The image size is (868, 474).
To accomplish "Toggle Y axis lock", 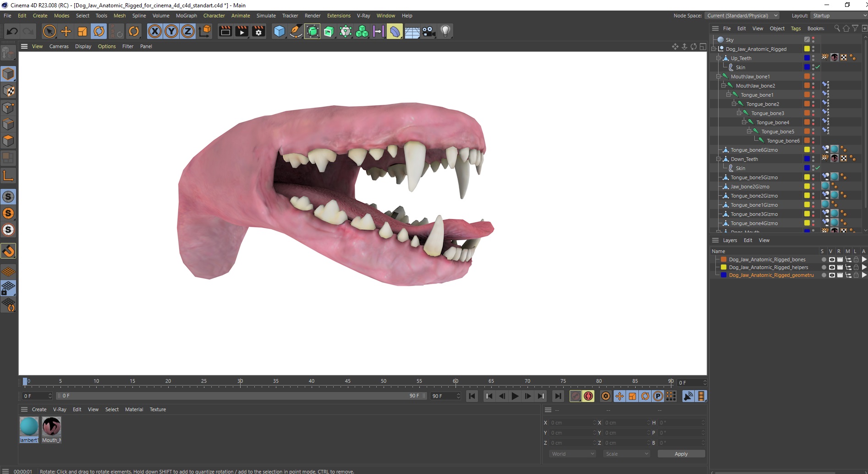I will pyautogui.click(x=171, y=31).
